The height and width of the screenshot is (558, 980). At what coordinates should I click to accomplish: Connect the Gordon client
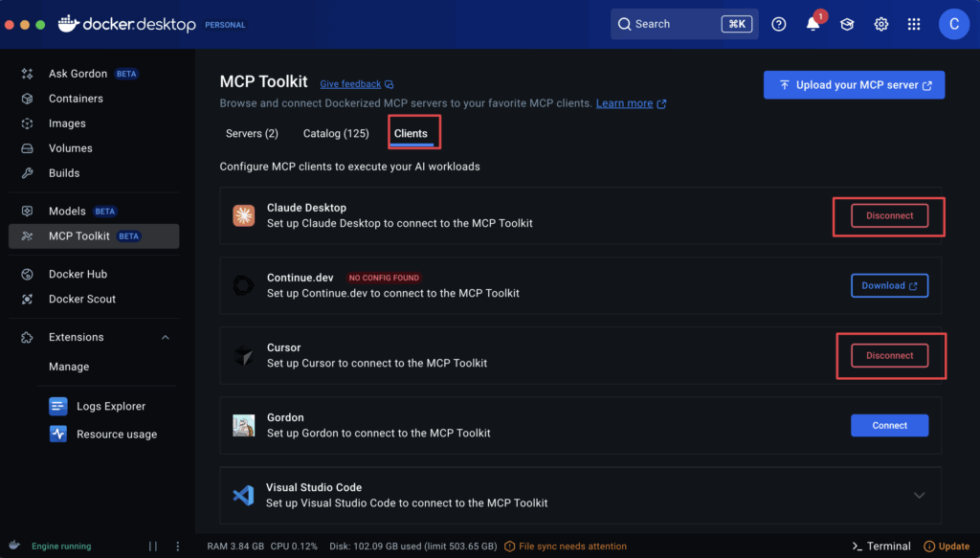tap(889, 426)
